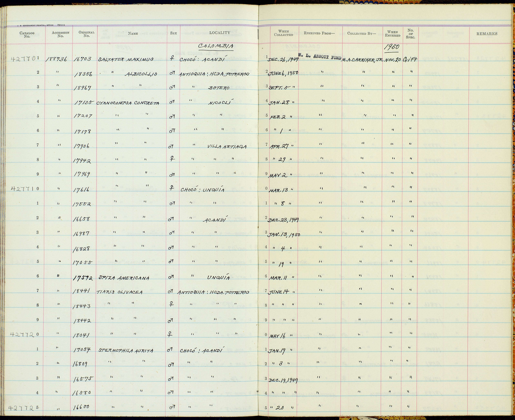Click the species entry 'ALBICOLLIS'

pos(141,74)
